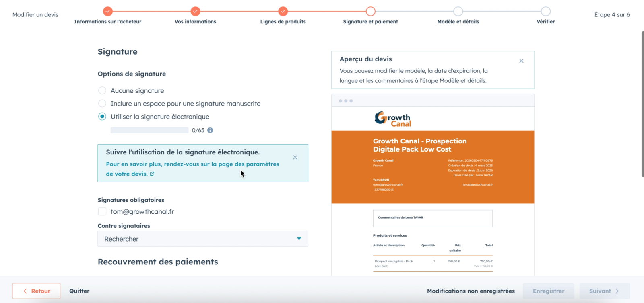Click the 'Vérifier' step circle
The width and height of the screenshot is (644, 303).
pos(546,11)
